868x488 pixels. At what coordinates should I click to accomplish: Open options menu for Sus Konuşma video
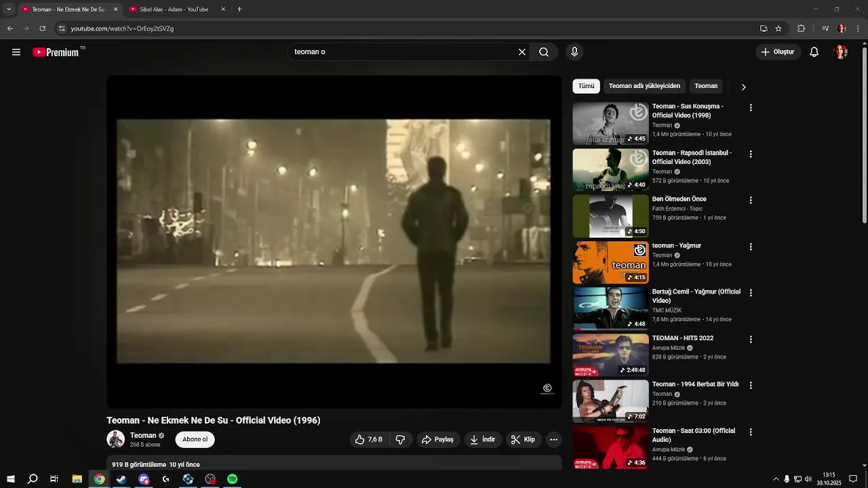click(751, 108)
